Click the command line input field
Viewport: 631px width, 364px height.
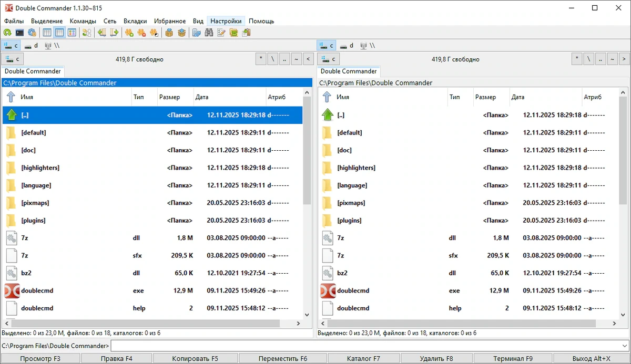(370, 346)
